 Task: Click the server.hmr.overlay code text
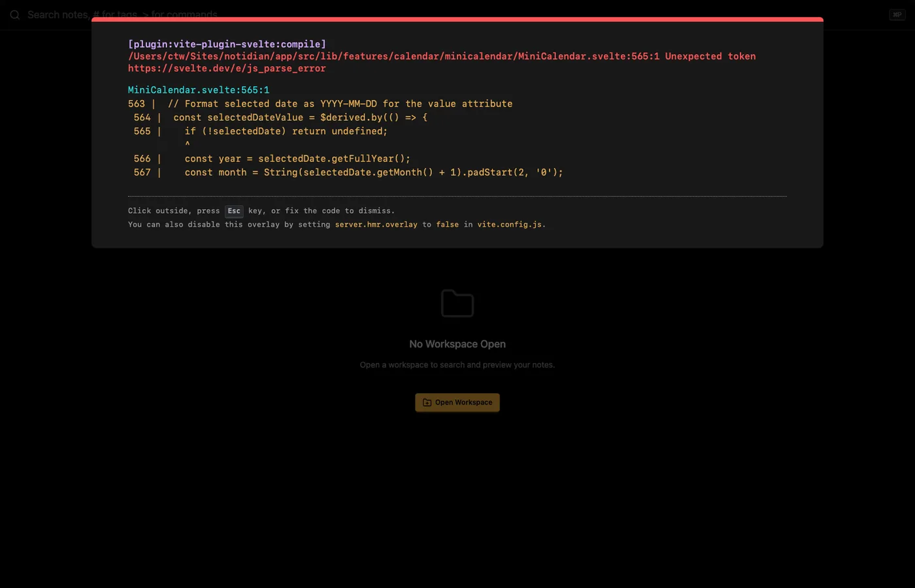click(376, 225)
